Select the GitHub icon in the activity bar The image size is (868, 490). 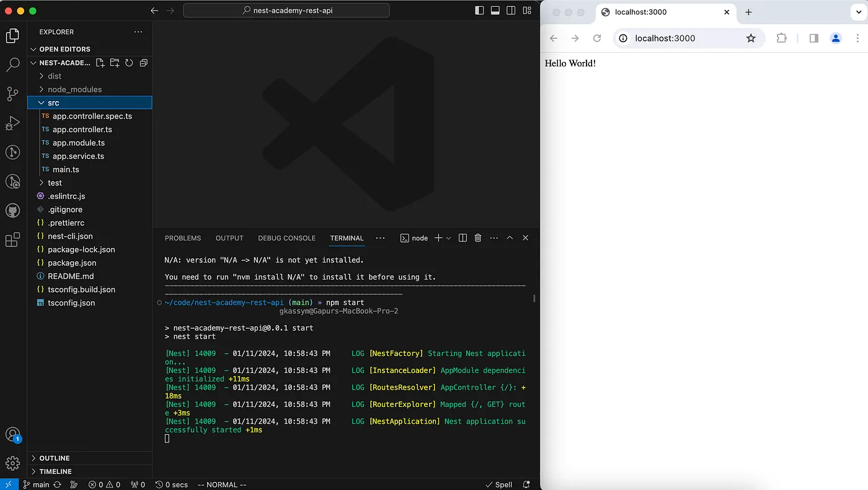pos(12,210)
